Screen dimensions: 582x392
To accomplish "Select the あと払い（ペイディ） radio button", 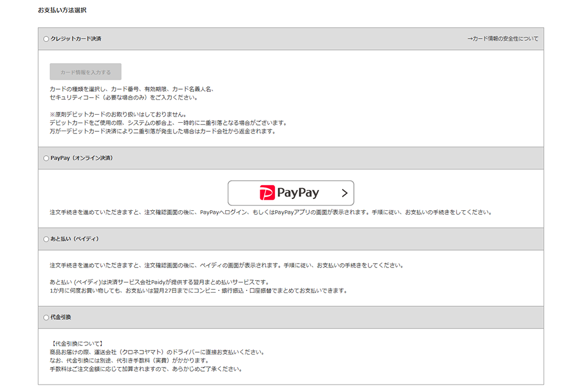I will coord(46,239).
